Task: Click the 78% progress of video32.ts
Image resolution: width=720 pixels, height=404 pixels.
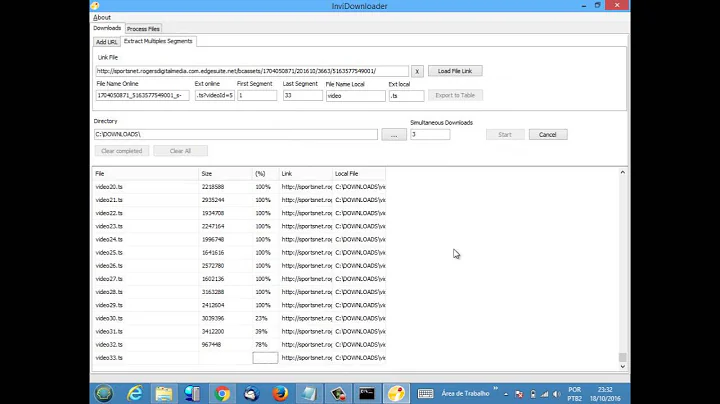Action: pos(261,344)
